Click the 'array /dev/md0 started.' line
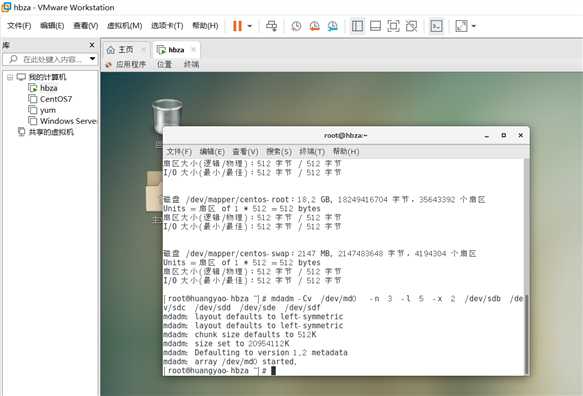Screen dimensions: 583x396 (x=230, y=361)
